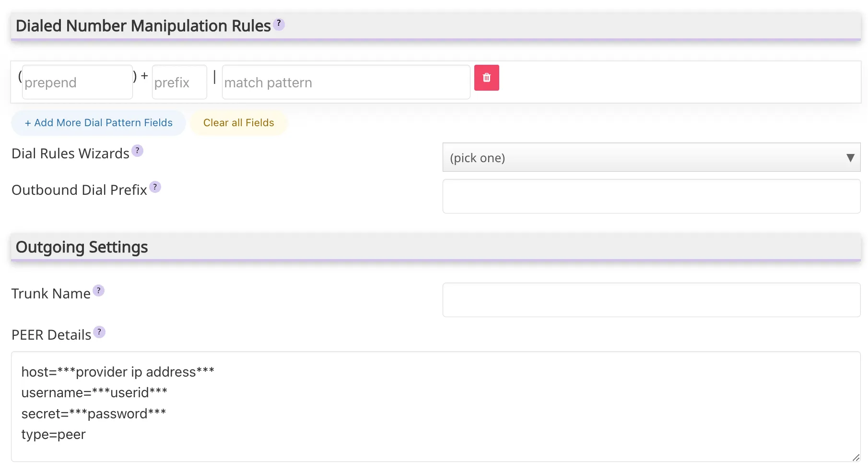Focus the match pattern field
This screenshot has width=868, height=474.
(x=345, y=82)
